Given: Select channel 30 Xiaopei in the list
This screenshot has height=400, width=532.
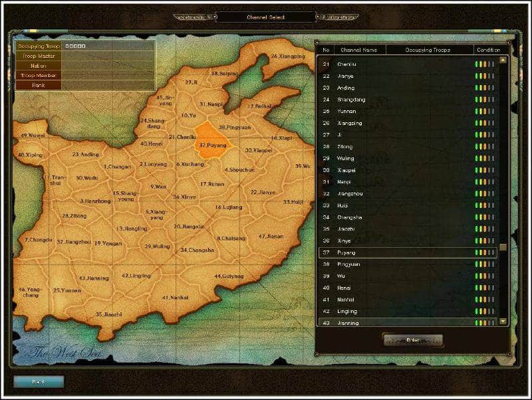Looking at the screenshot, I should coord(408,170).
